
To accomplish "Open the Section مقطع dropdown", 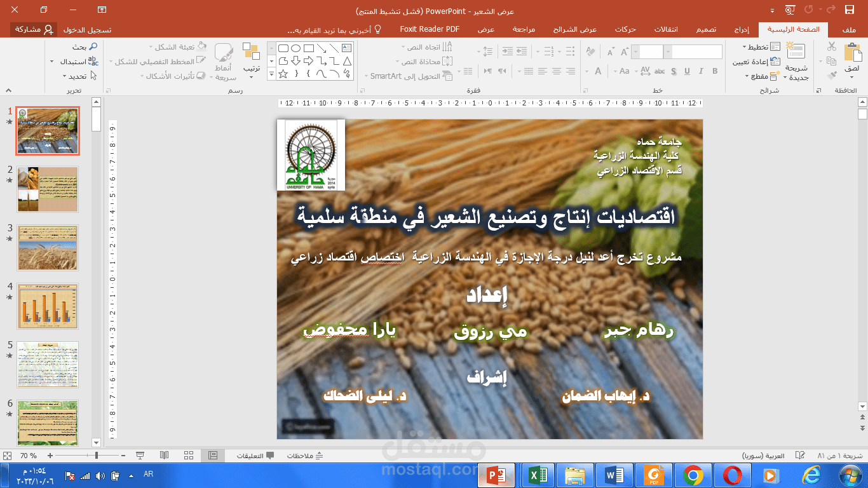I will pyautogui.click(x=763, y=76).
